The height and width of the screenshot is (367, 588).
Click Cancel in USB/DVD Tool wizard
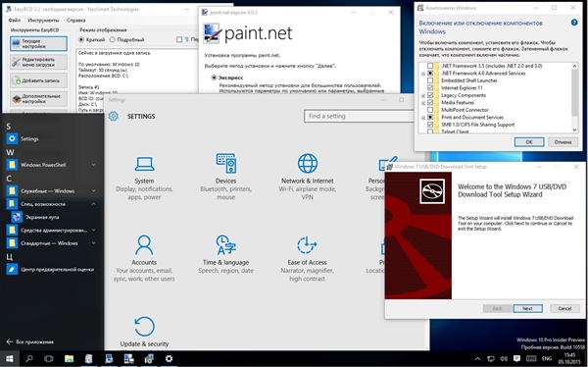(564, 308)
